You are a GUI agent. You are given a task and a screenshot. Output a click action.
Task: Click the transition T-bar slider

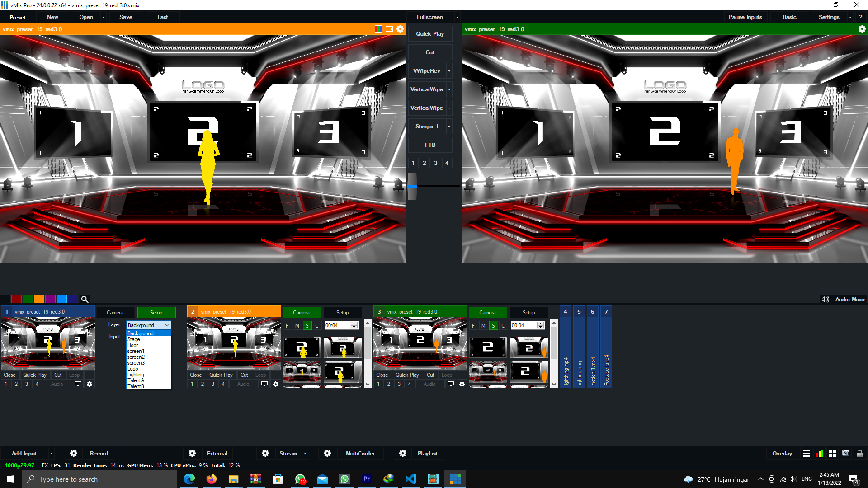pos(412,186)
